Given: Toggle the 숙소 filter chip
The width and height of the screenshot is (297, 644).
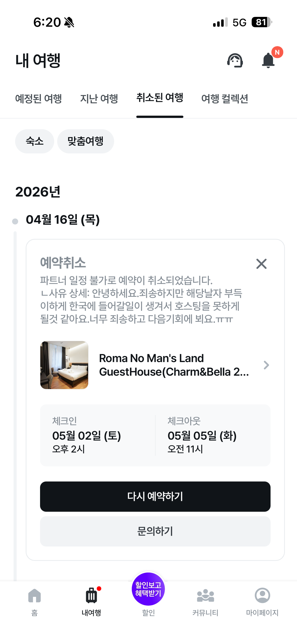Looking at the screenshot, I should (x=35, y=141).
